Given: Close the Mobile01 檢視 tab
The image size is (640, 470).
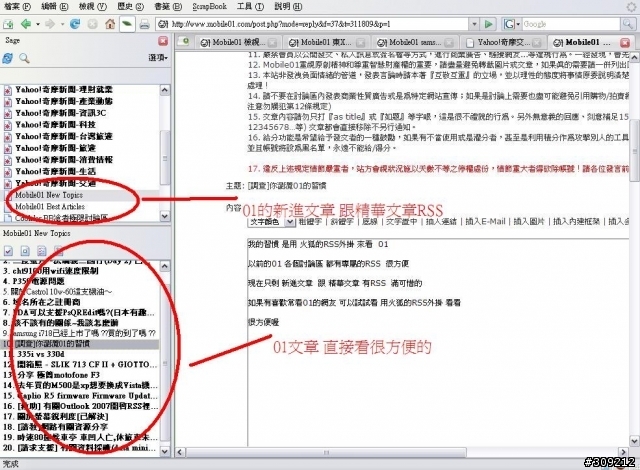Looking at the screenshot, I should click(x=272, y=42).
